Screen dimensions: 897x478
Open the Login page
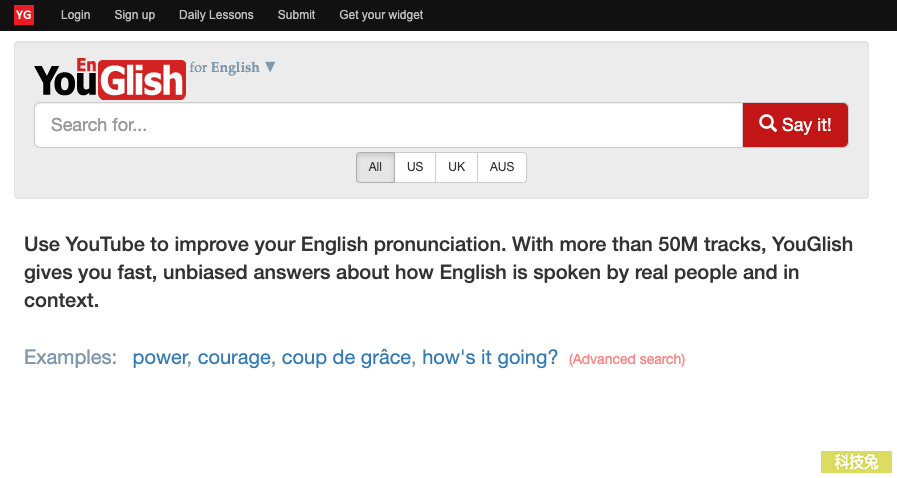(x=76, y=15)
